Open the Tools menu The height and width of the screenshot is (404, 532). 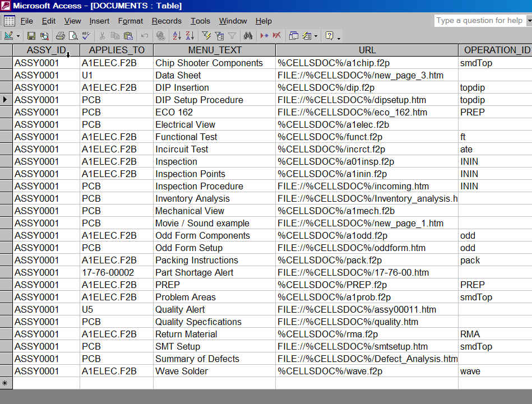(x=201, y=21)
